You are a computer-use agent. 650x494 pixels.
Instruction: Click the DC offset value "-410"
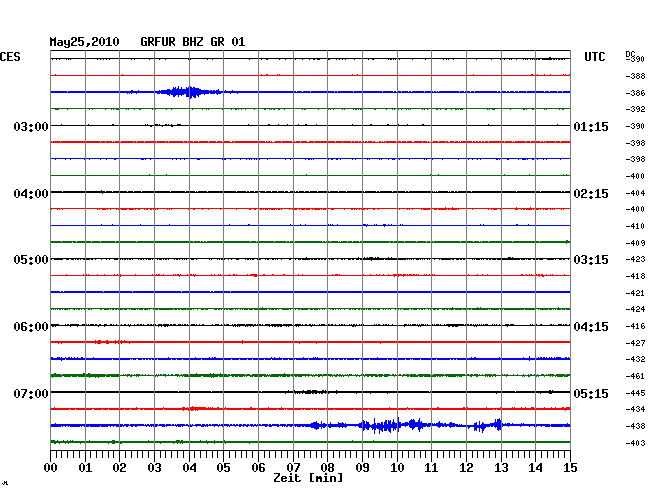[x=635, y=226]
